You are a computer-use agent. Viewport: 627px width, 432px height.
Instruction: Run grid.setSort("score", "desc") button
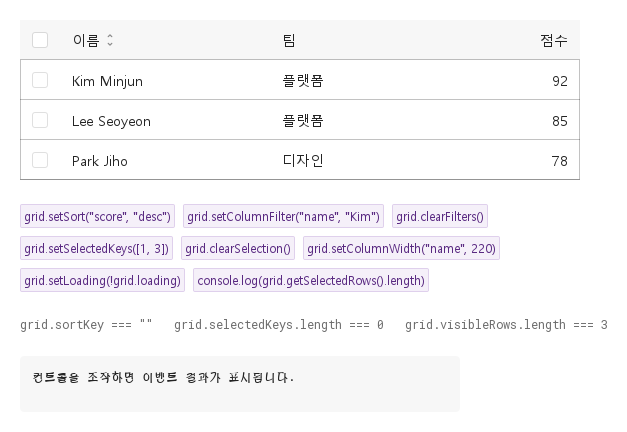[98, 216]
